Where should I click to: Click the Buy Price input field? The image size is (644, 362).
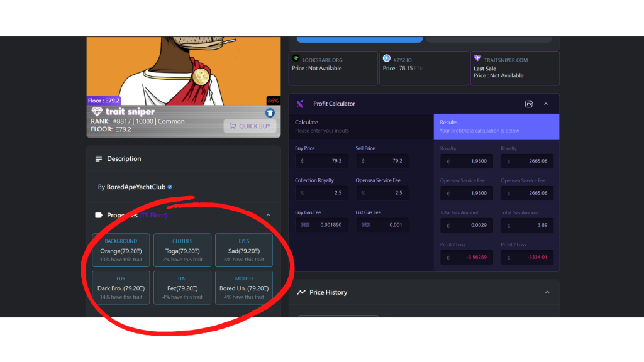coord(321,161)
